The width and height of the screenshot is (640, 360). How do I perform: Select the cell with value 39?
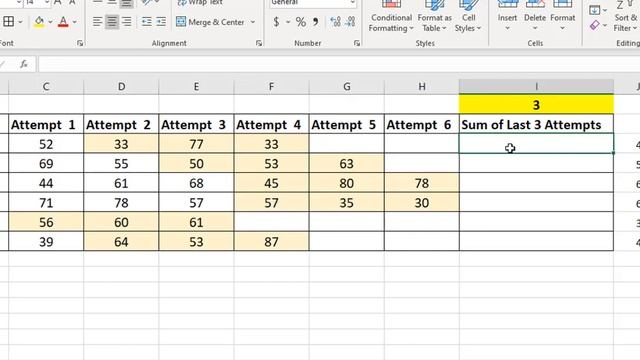tap(46, 242)
